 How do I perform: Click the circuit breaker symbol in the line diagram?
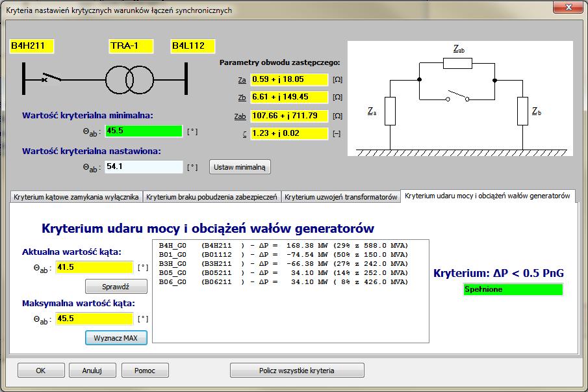tap(52, 77)
